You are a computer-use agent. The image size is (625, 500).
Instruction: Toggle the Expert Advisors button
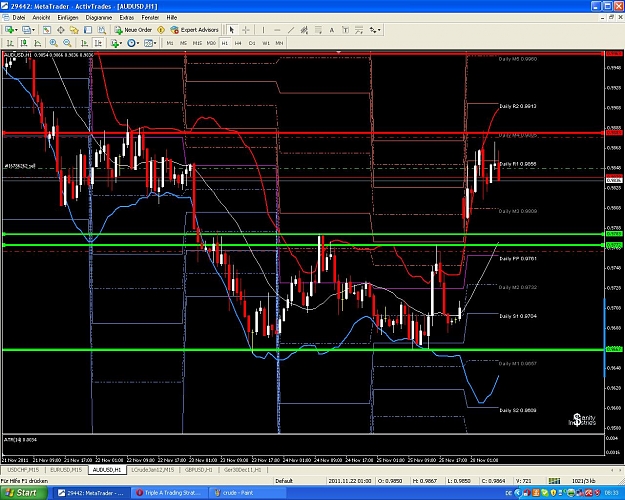pyautogui.click(x=195, y=30)
